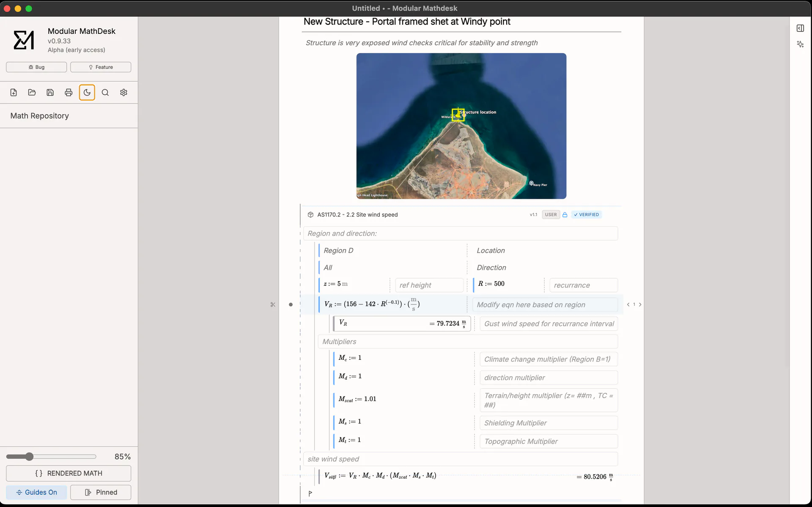
Task: Click the scissors cut icon left of VR equation
Action: (273, 305)
